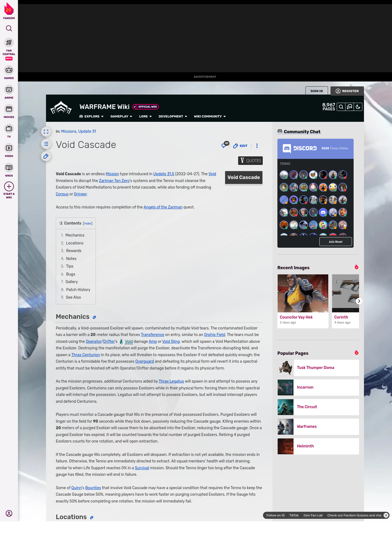The width and height of the screenshot is (392, 545).
Task: Open the Missions category link
Action: click(x=69, y=131)
